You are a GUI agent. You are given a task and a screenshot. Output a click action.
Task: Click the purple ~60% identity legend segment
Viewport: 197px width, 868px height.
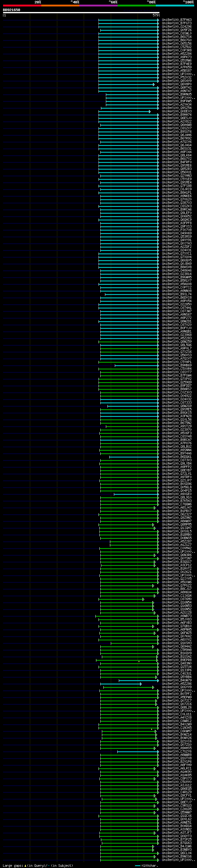[98, 6]
